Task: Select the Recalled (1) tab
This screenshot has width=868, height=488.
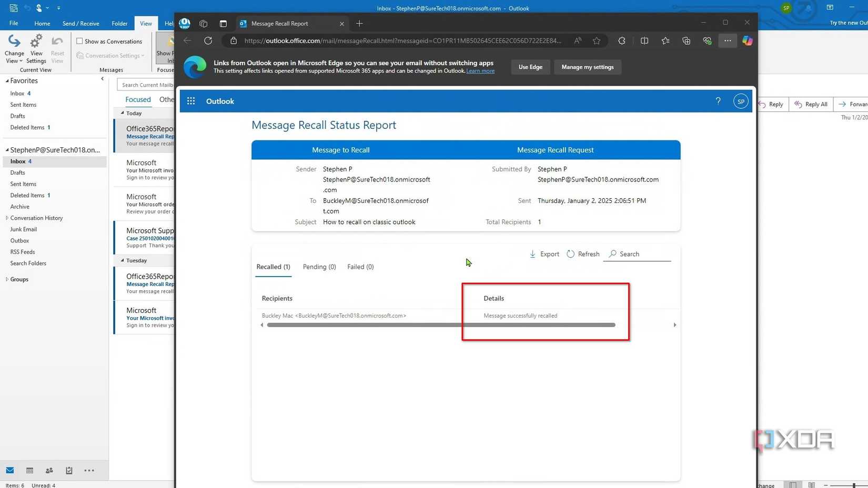Action: (273, 267)
